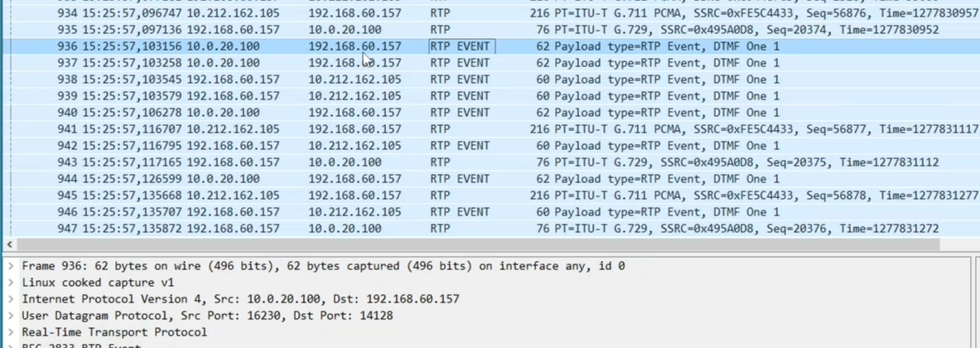
Task: Select packet 938 DTMF One row
Action: 490,80
